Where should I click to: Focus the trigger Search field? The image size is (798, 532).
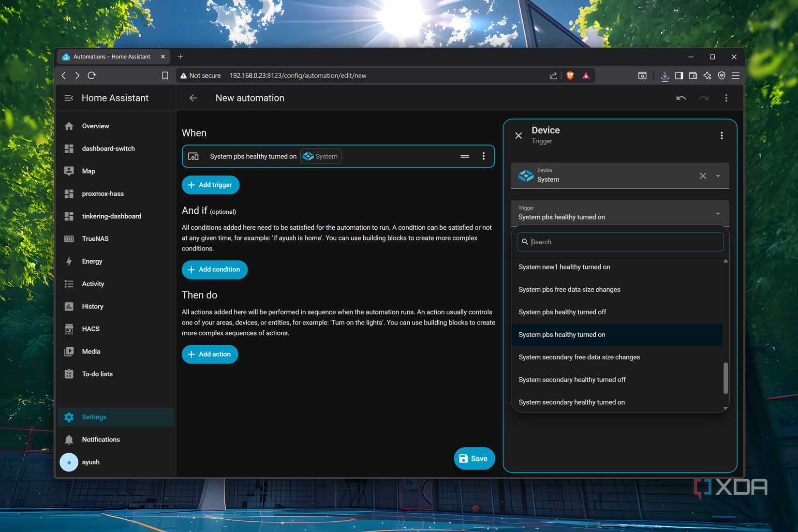[620, 242]
